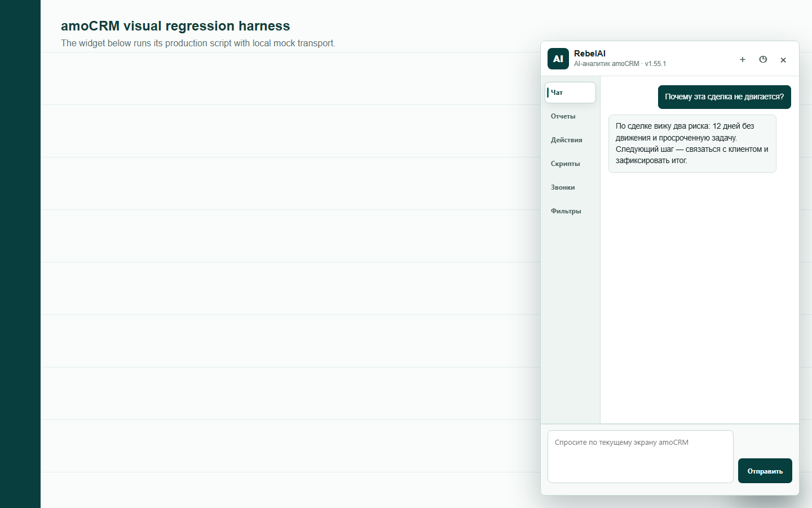The height and width of the screenshot is (508, 812).
Task: Focus the 'Спросите по текущему экрану amoCRM' input
Action: (x=641, y=457)
